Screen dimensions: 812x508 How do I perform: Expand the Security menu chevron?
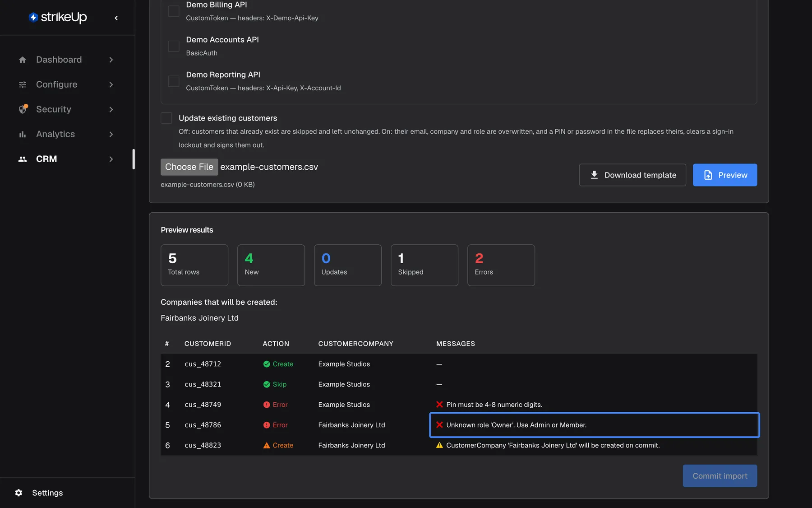click(111, 110)
